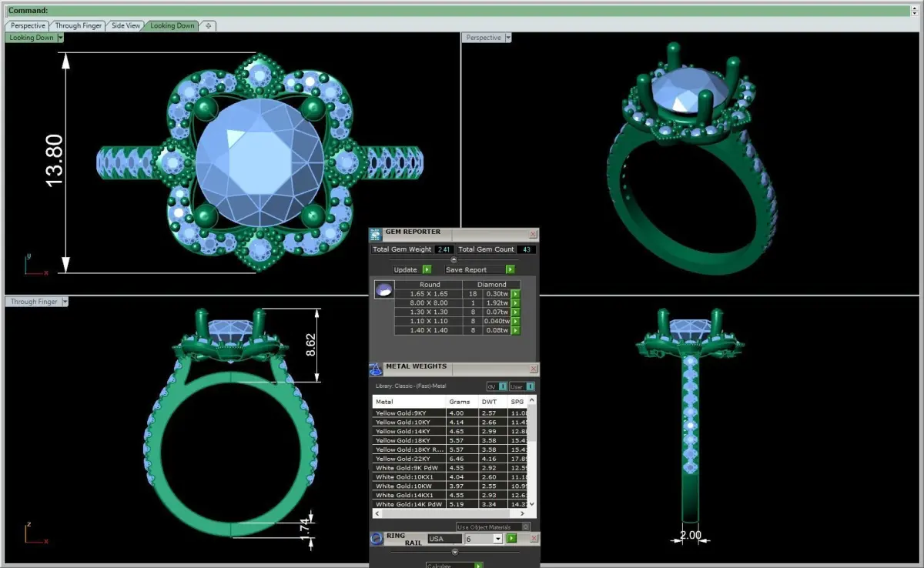Click the metal list vertical scrollbar

(x=532, y=454)
